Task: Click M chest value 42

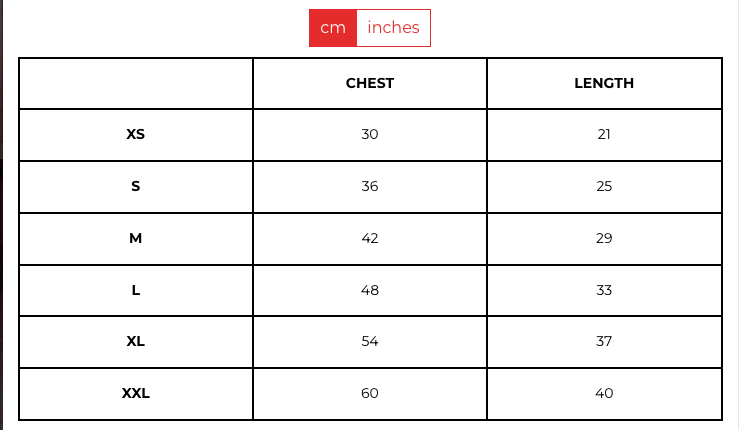Action: point(370,238)
